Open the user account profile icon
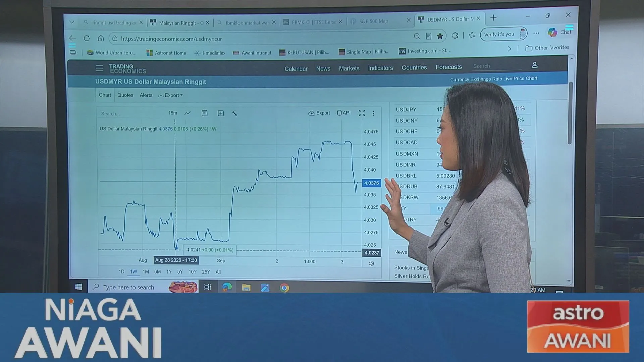 pyautogui.click(x=534, y=65)
